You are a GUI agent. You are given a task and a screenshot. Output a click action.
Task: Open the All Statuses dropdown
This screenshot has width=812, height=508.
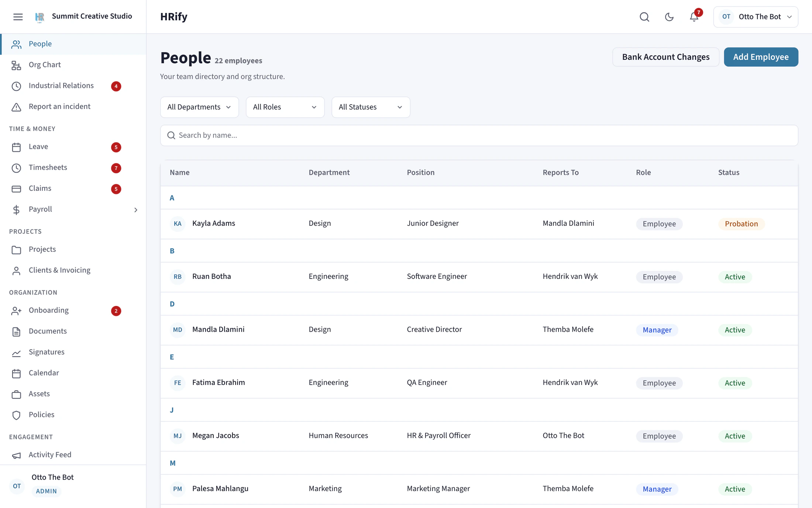click(x=371, y=107)
